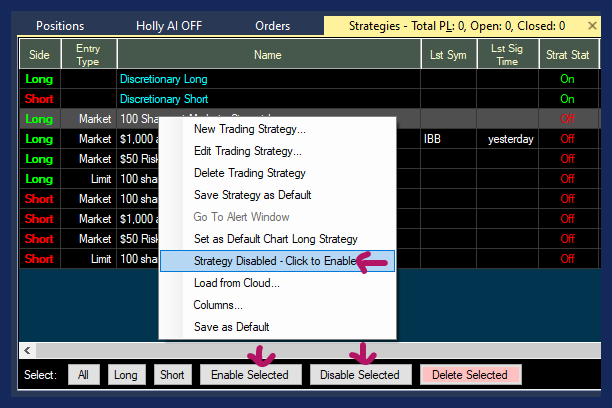Click Delete Trading Strategy menu entry
This screenshot has height=408, width=612.
tap(249, 173)
